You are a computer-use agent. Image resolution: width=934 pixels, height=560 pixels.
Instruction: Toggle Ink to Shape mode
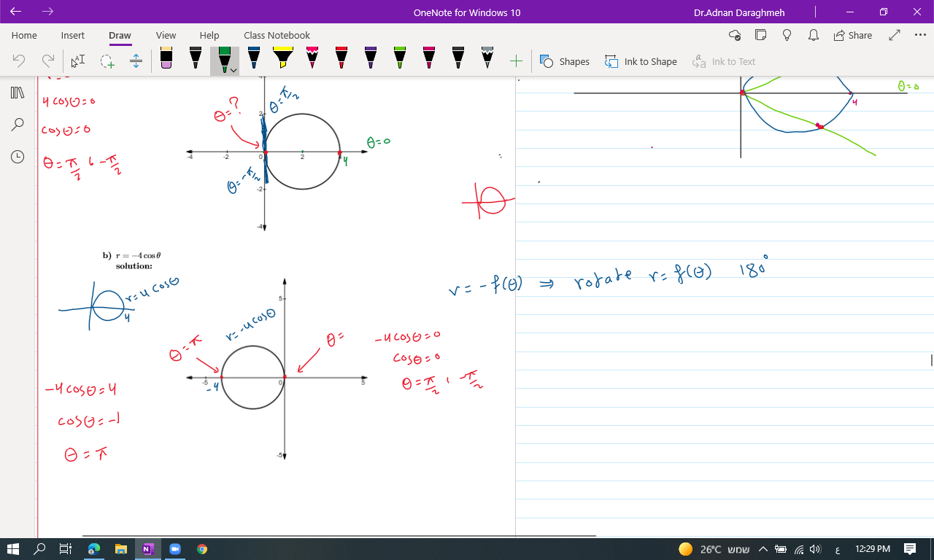pyautogui.click(x=641, y=62)
